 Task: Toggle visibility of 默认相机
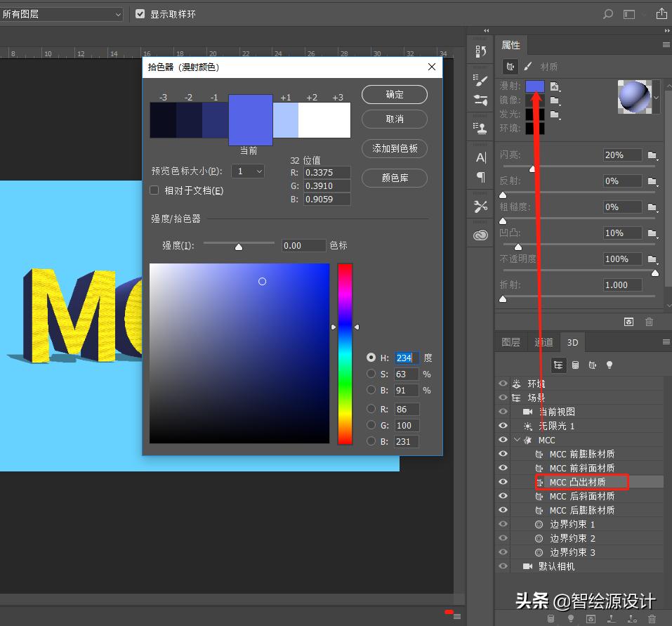(x=503, y=566)
